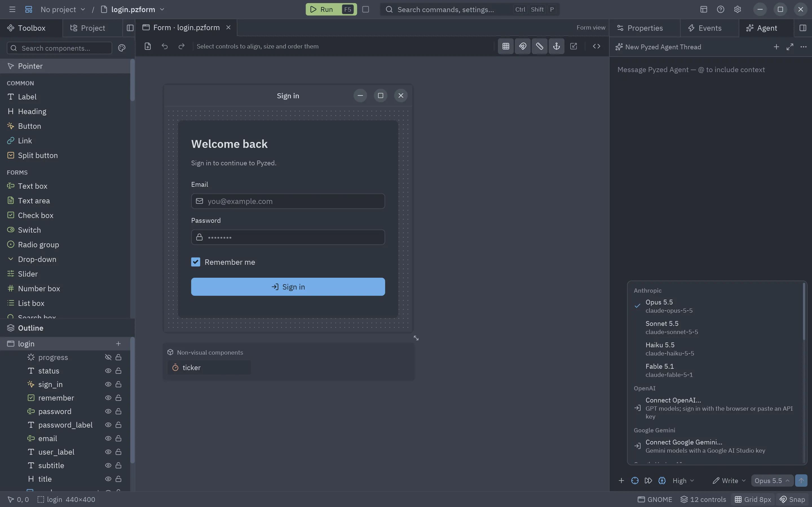
Task: Toggle the grid icon in form toolbar
Action: [x=506, y=46]
